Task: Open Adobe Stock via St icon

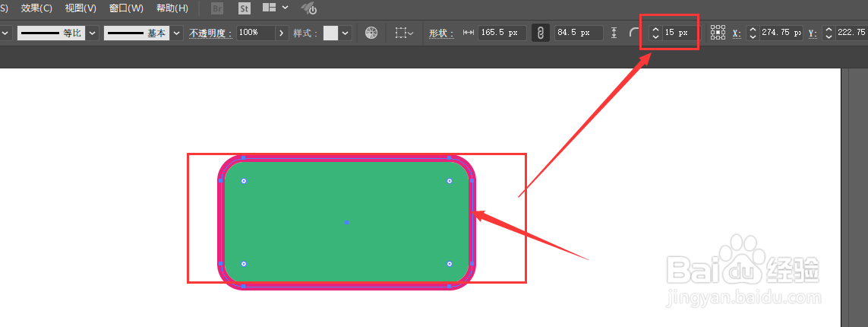Action: (x=244, y=8)
